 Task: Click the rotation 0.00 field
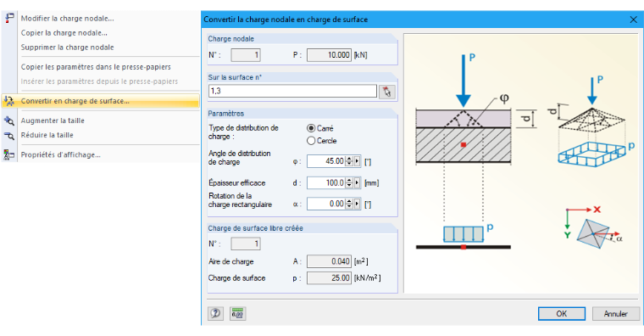(325, 204)
